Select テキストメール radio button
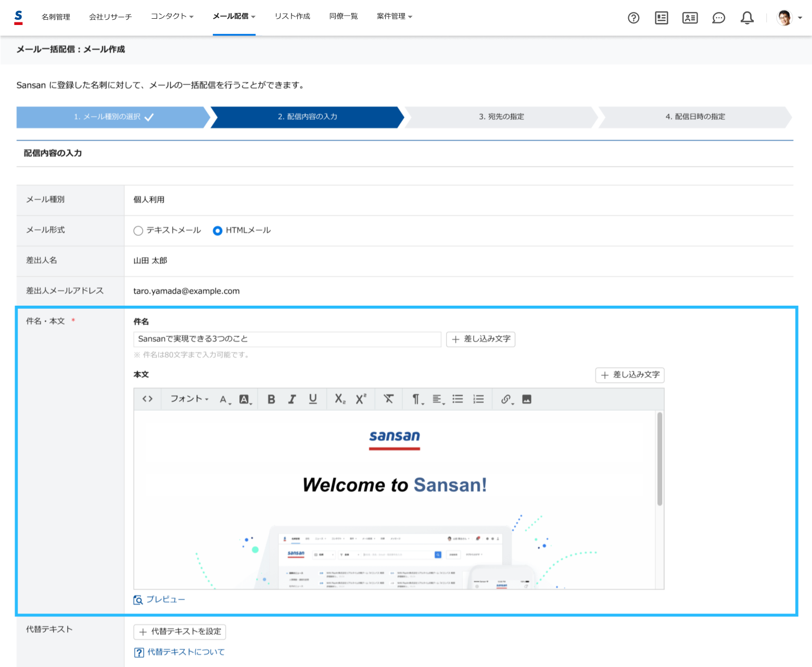Image resolution: width=812 pixels, height=667 pixels. point(138,231)
